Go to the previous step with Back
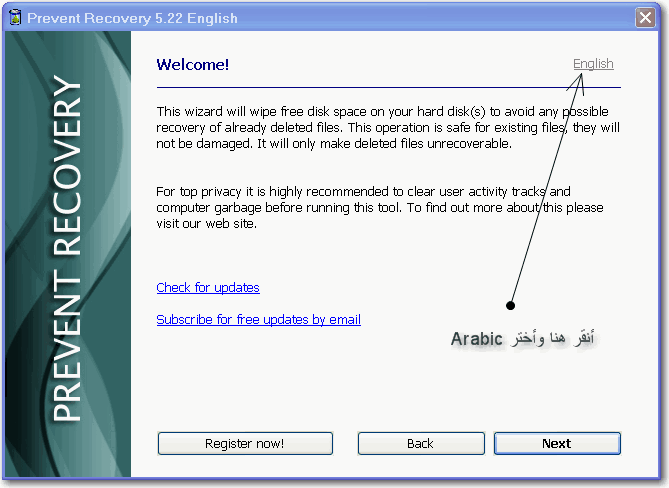The image size is (669, 488). (x=420, y=443)
